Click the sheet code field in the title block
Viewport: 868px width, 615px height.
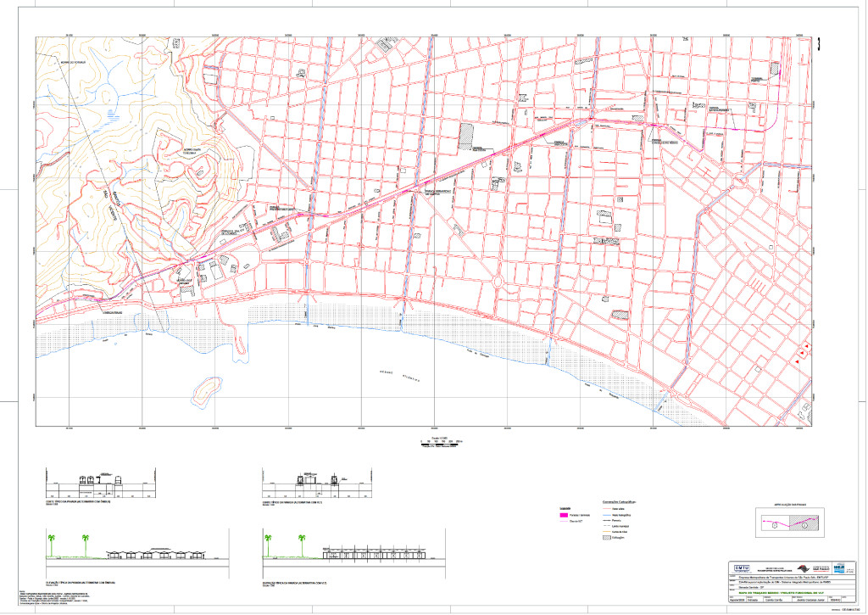(x=835, y=599)
